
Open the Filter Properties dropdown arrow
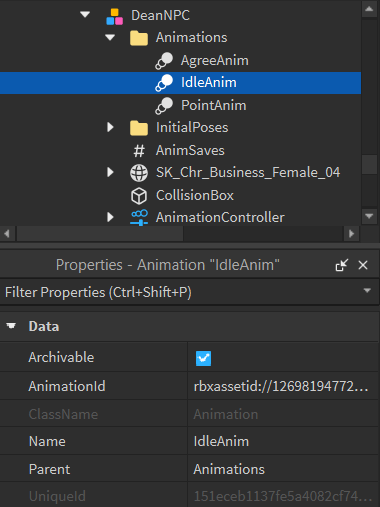[x=367, y=291]
